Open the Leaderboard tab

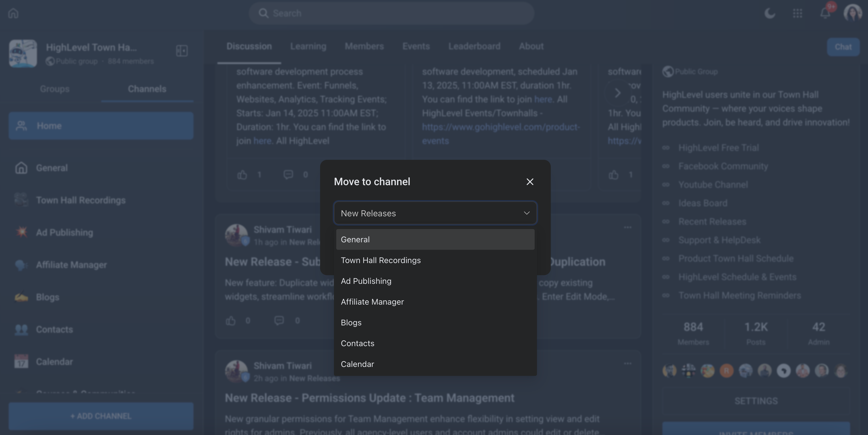point(474,46)
